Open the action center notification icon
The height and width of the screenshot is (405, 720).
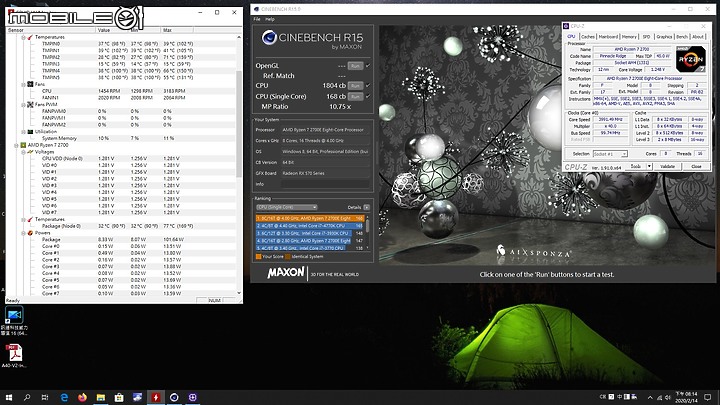[x=708, y=397]
